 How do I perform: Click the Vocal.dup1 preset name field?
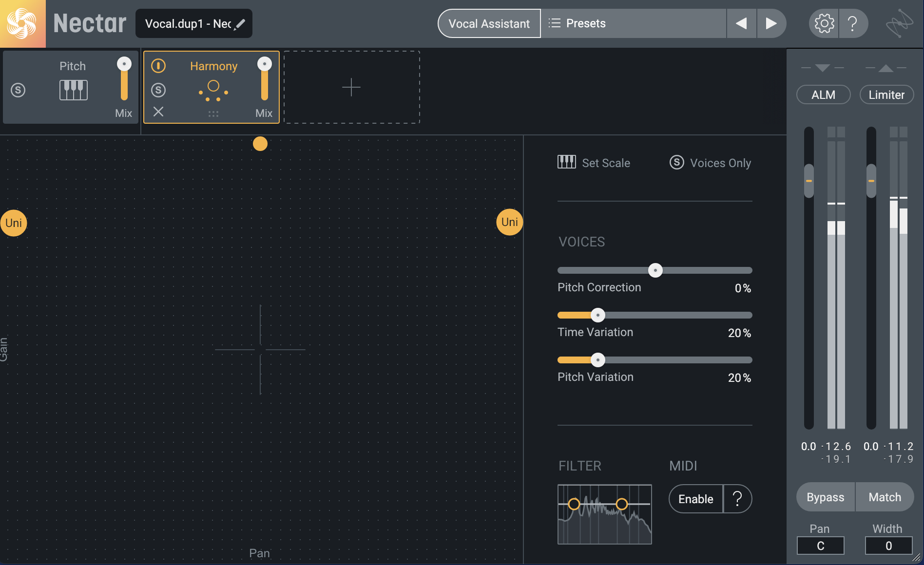(194, 23)
